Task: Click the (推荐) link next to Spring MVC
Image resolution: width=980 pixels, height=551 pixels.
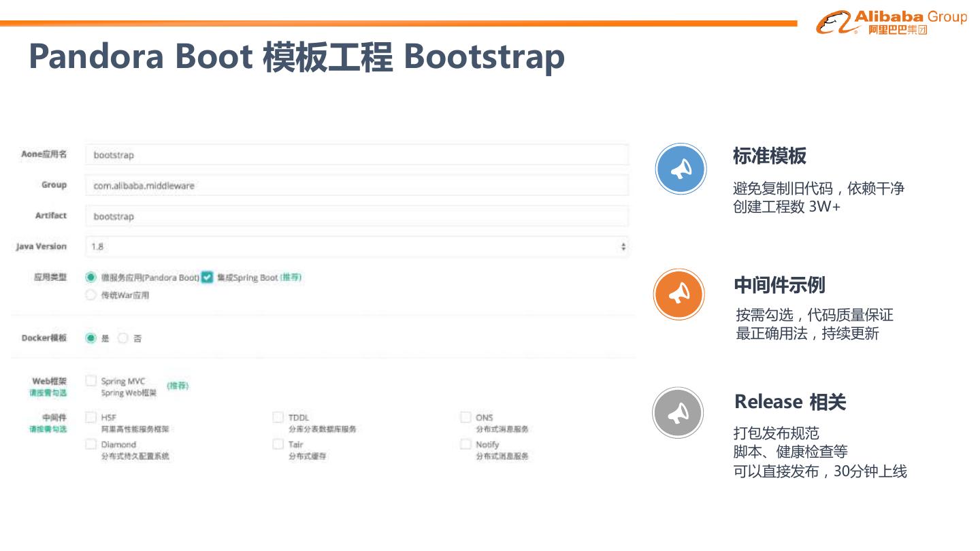Action: pyautogui.click(x=178, y=386)
